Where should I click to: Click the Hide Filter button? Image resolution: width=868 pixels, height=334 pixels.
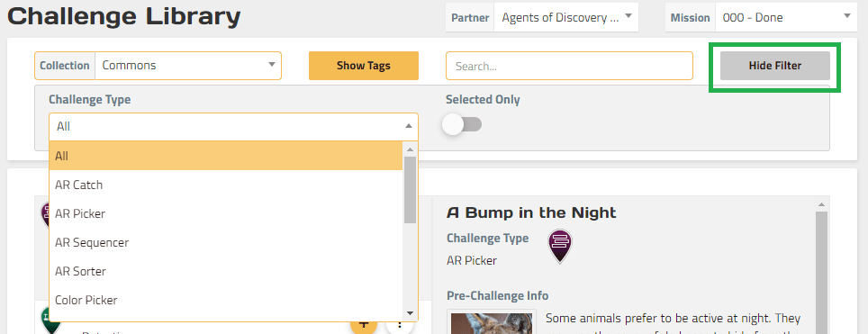click(774, 66)
